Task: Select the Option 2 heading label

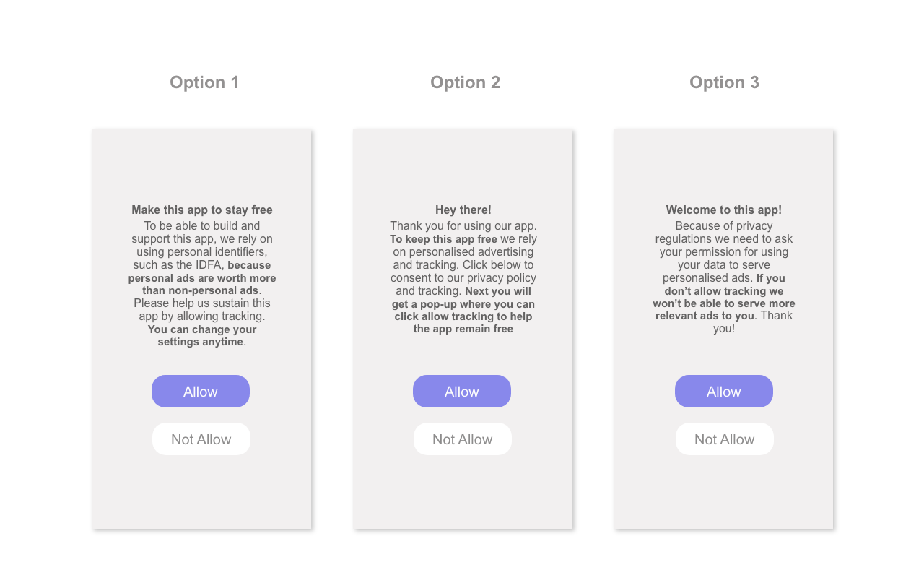Action: (x=465, y=82)
